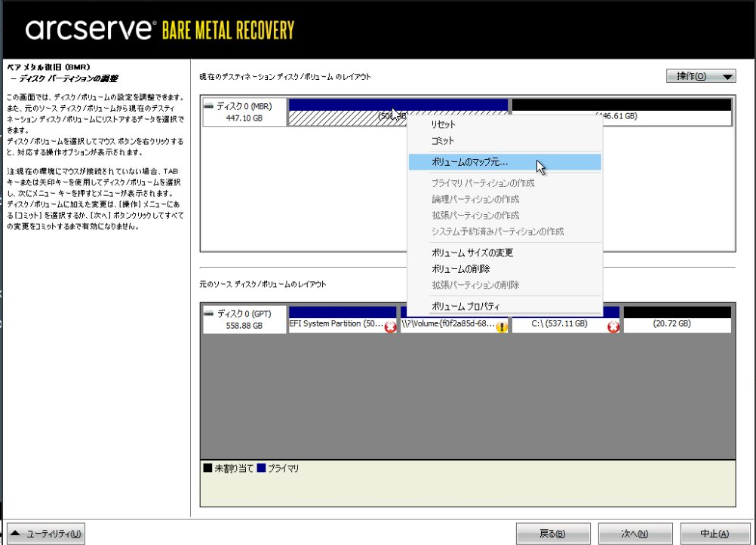
Task: Choose ボリューム サイズの変更 menu entry
Action: 505,253
